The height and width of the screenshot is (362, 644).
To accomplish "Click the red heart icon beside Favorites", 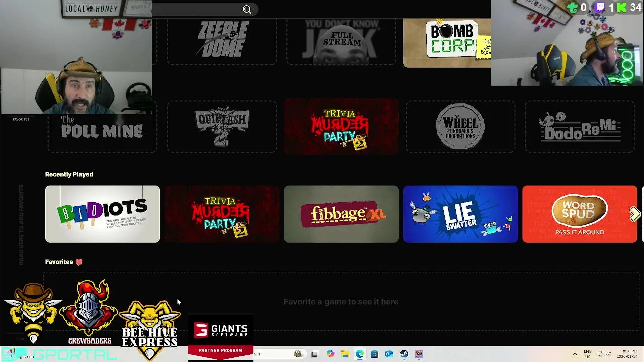I will pyautogui.click(x=79, y=262).
